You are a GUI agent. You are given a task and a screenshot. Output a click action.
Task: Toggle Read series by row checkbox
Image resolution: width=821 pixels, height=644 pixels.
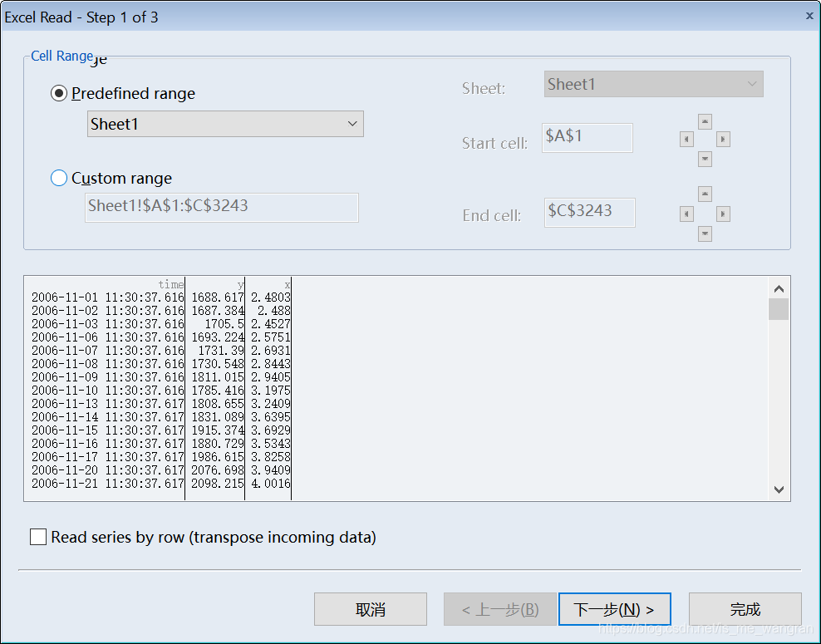(x=38, y=537)
